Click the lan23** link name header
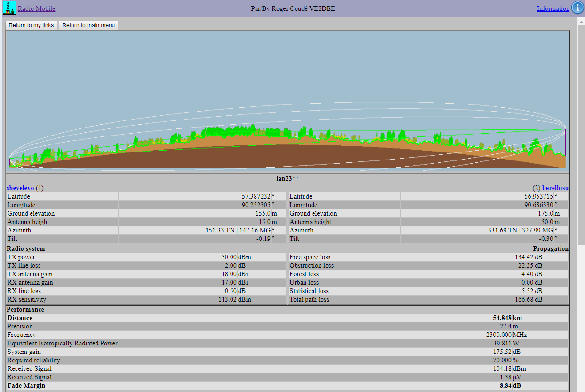Viewport: 585px width, 392px height. point(287,178)
